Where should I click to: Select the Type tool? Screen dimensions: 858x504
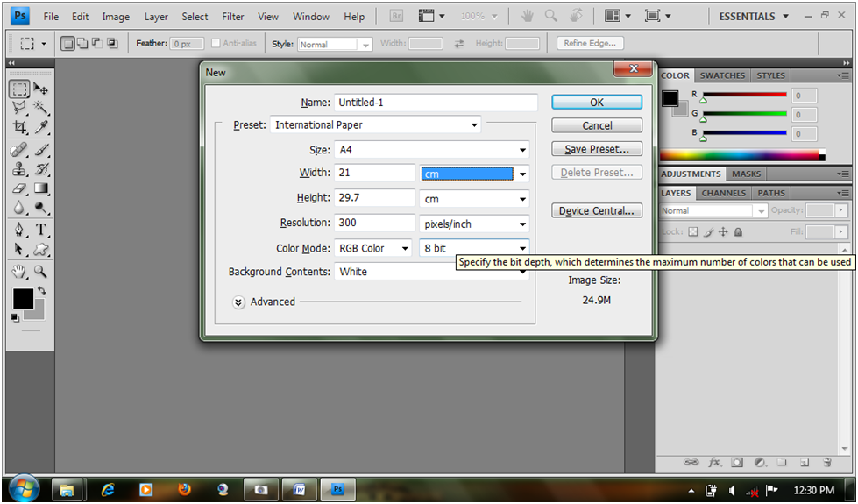click(41, 230)
